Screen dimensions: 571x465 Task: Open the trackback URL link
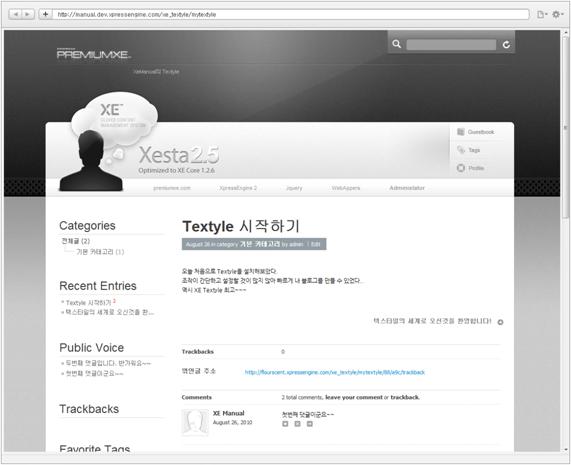coord(335,372)
